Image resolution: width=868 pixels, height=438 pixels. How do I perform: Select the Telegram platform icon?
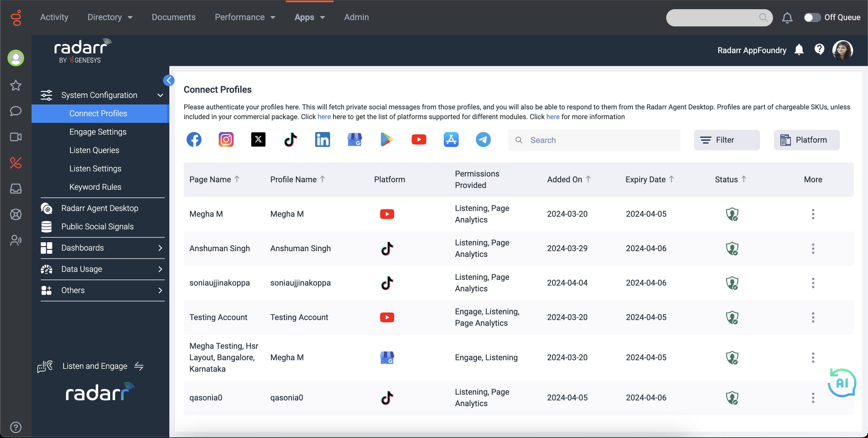click(483, 139)
